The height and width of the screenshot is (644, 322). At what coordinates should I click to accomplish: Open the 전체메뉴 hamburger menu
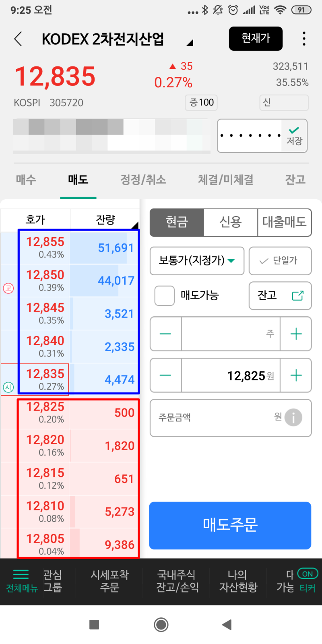tap(21, 581)
